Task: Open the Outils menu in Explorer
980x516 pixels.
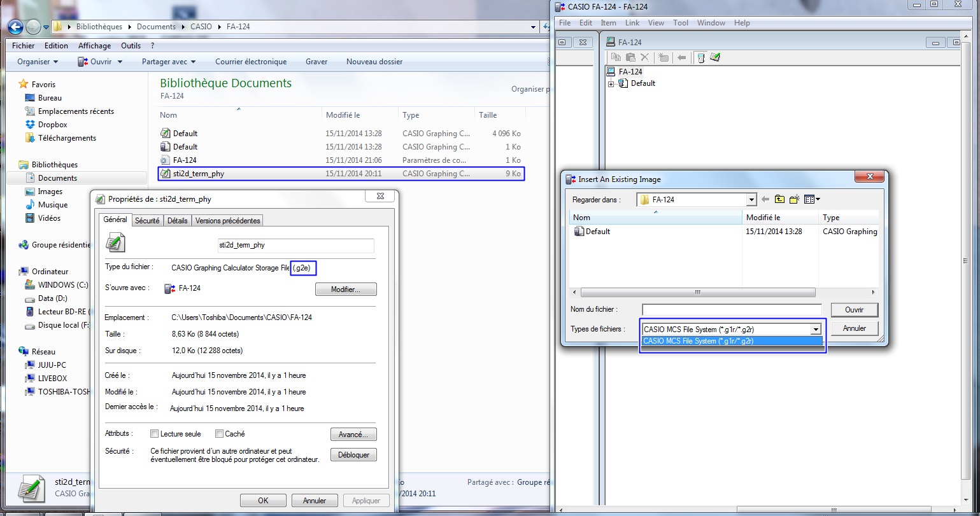Action: tap(131, 46)
